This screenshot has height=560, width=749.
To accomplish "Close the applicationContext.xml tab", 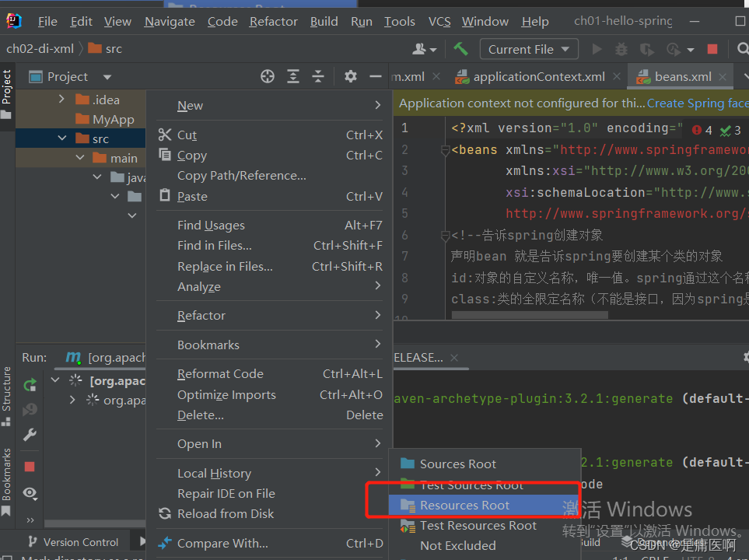I will pyautogui.click(x=617, y=76).
